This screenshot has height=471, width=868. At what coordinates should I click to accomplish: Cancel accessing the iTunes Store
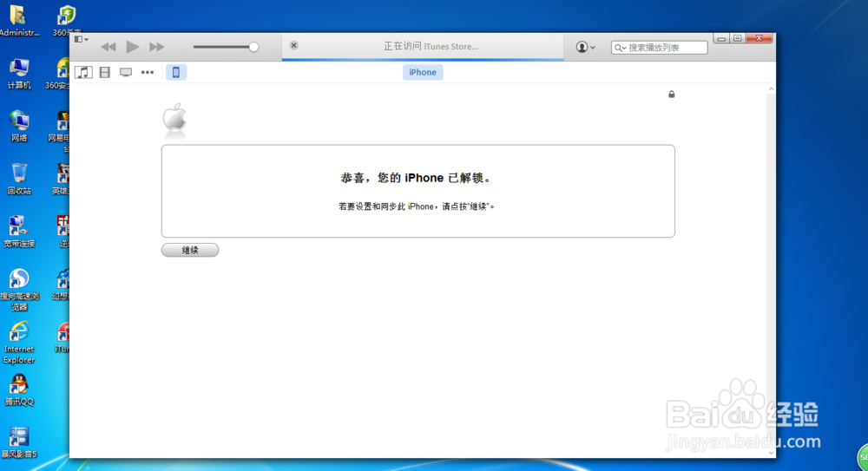[294, 45]
